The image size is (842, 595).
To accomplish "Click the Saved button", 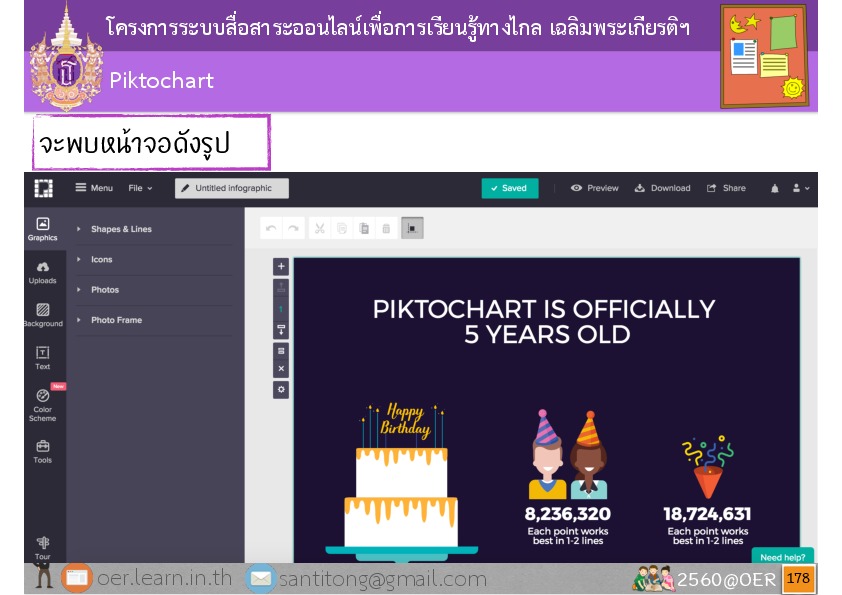I will pos(510,188).
